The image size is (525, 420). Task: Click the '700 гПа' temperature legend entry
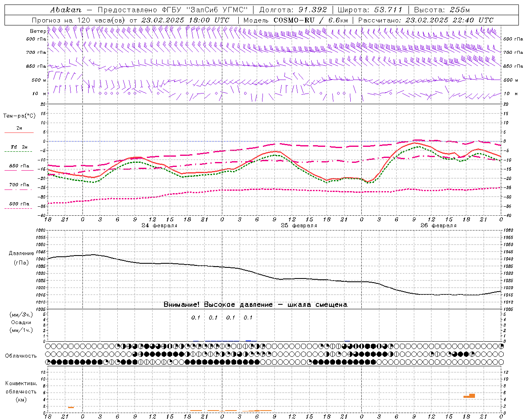tap(19, 185)
